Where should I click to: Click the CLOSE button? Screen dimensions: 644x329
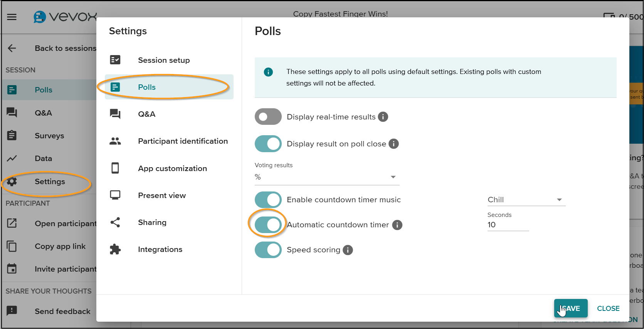point(608,308)
